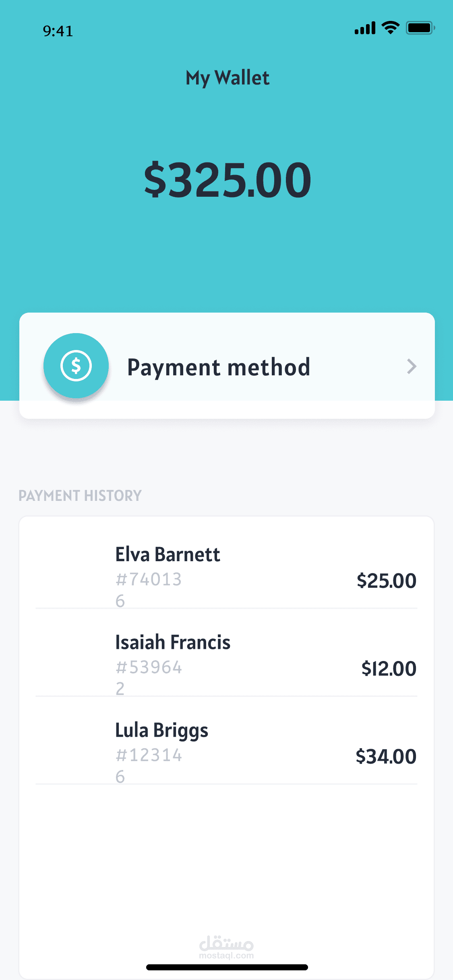Viewport: 453px width, 980px height.
Task: Open Elva Barnett's payment entry
Action: (168, 554)
